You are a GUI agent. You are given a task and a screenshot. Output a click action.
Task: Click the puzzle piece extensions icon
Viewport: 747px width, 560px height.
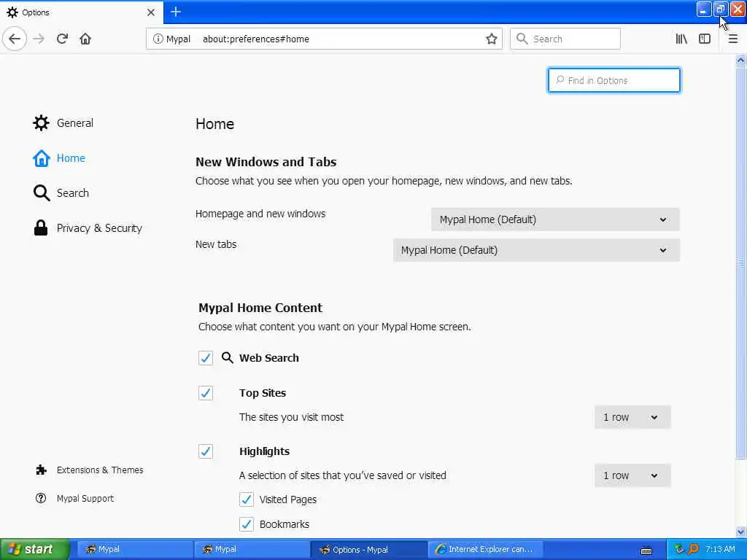click(41, 470)
